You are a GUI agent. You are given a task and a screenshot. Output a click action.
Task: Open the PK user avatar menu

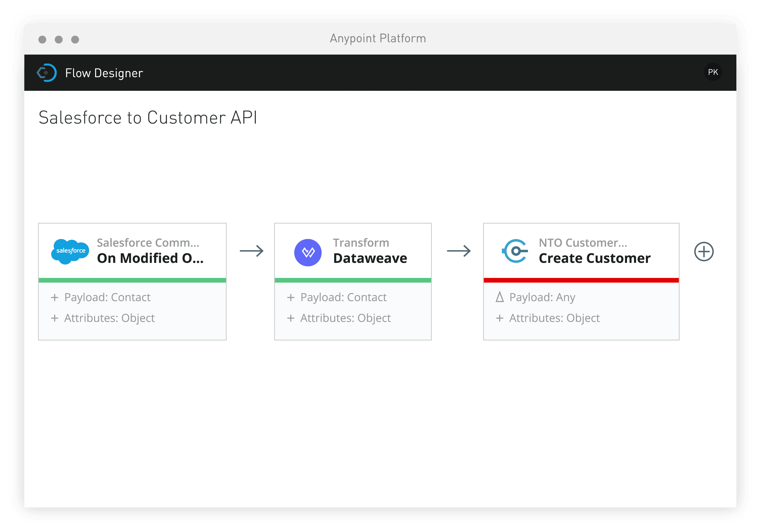[713, 72]
